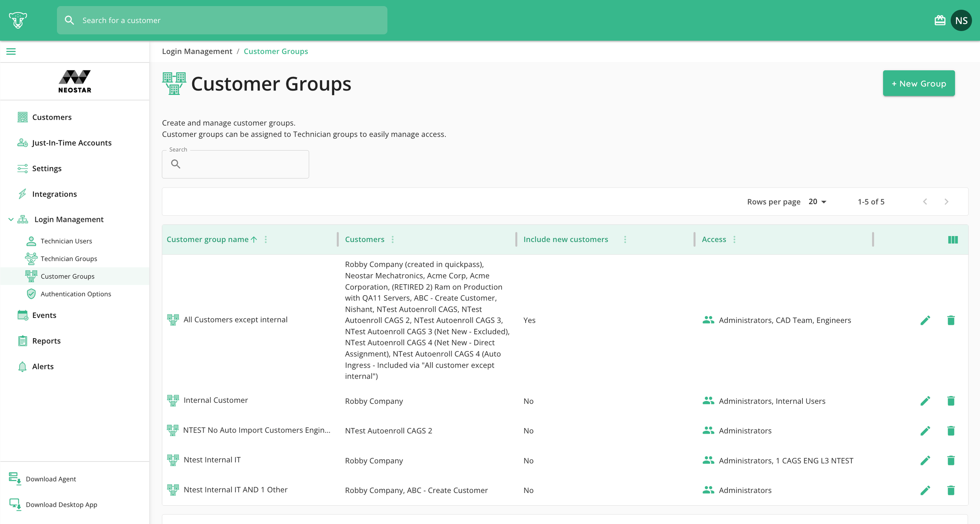Click 'Internal Customer' group name
980x524 pixels.
tap(216, 400)
